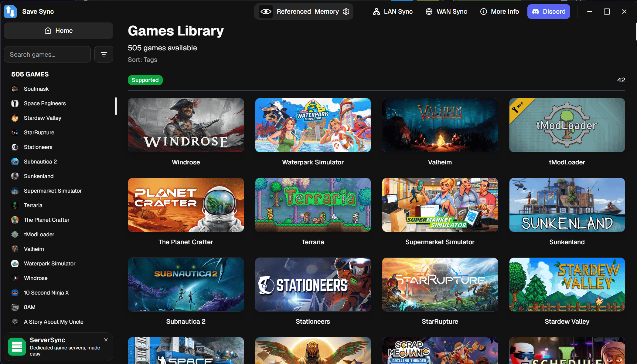Maximize the Save Sync window
The width and height of the screenshot is (637, 364).
click(607, 12)
